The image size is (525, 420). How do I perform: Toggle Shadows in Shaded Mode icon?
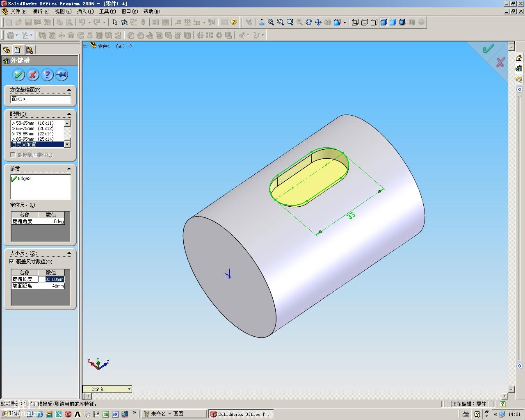(402, 22)
